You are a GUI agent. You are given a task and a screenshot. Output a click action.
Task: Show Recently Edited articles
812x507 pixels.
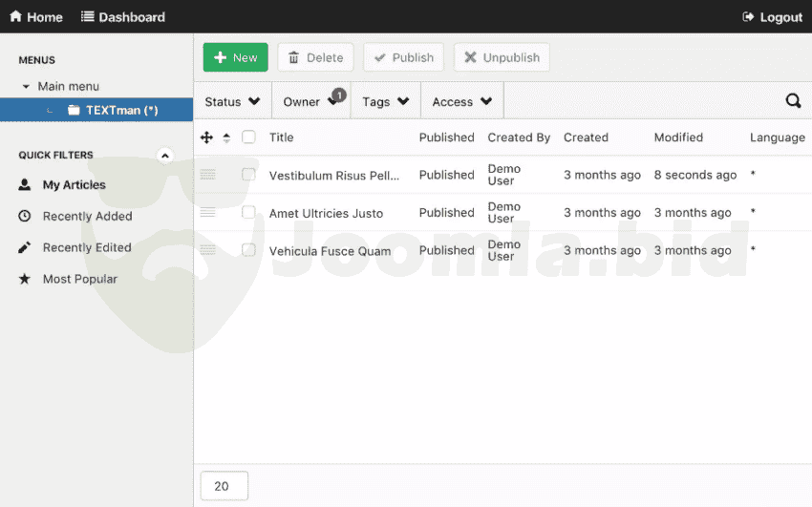coord(86,247)
